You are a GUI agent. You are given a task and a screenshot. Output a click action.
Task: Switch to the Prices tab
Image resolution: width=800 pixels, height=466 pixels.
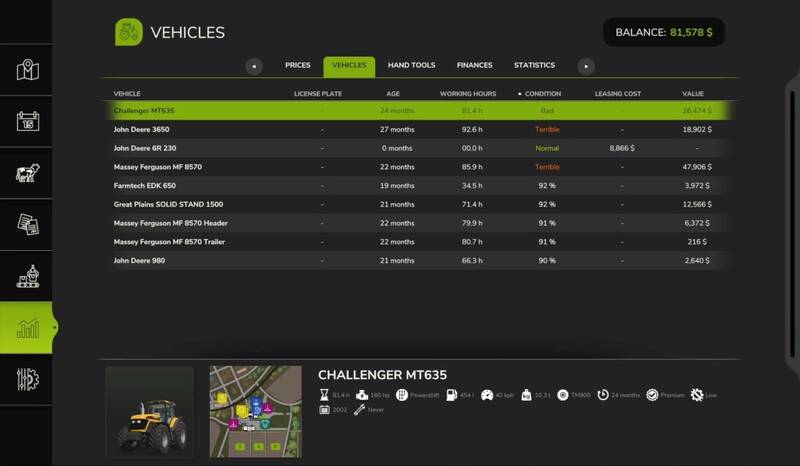(297, 65)
